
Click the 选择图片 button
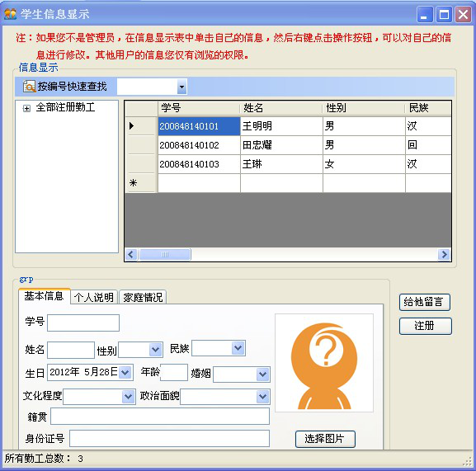pyautogui.click(x=325, y=439)
